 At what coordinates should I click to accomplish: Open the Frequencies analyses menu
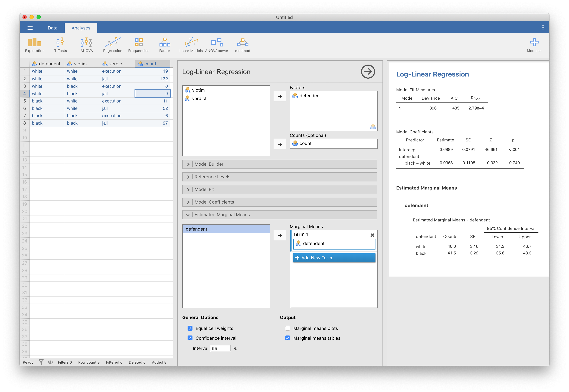coord(139,45)
